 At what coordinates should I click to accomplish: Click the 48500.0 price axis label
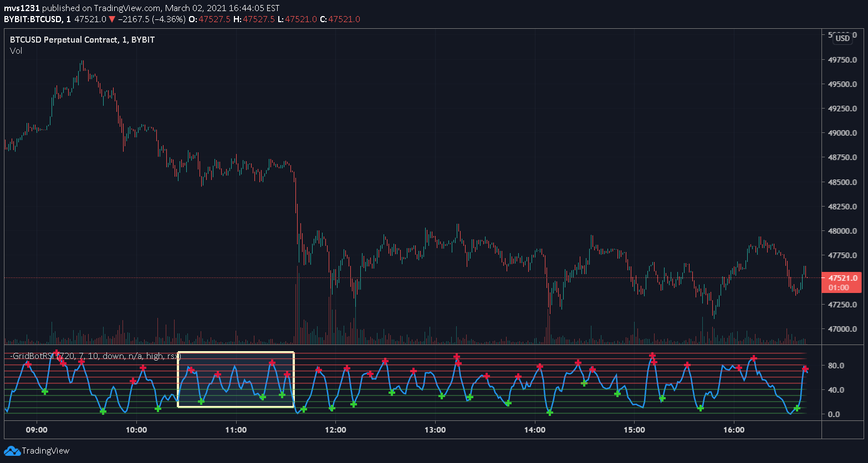pos(843,182)
